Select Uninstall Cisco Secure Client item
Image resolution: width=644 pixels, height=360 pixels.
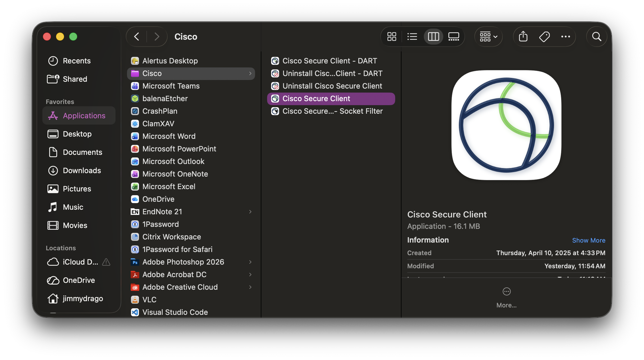coord(331,86)
